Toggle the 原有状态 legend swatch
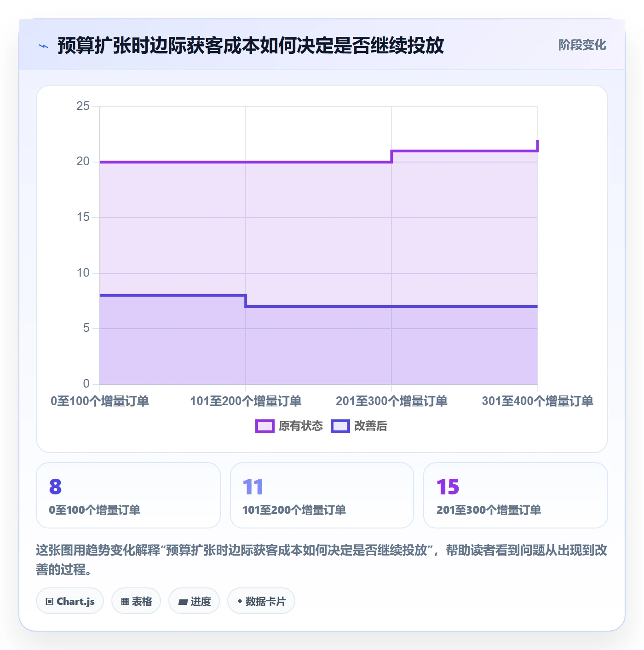 (265, 426)
